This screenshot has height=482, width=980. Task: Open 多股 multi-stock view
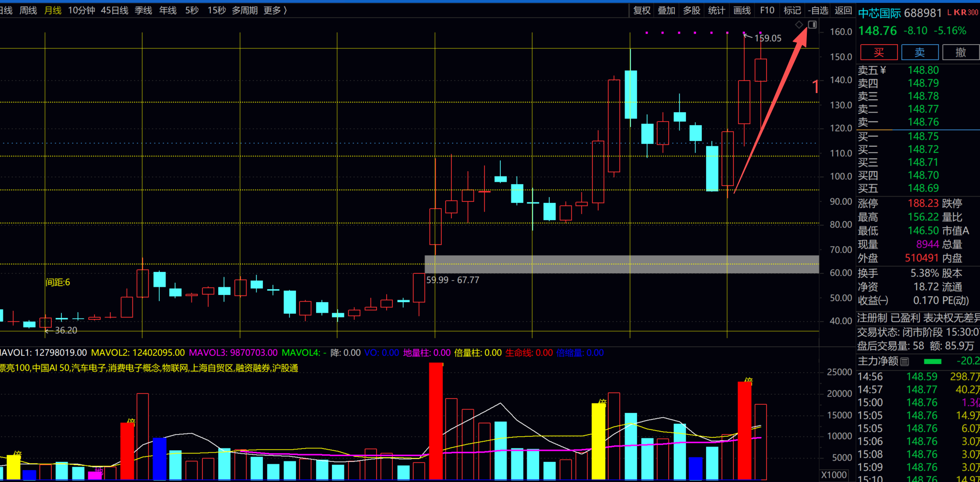pos(692,10)
